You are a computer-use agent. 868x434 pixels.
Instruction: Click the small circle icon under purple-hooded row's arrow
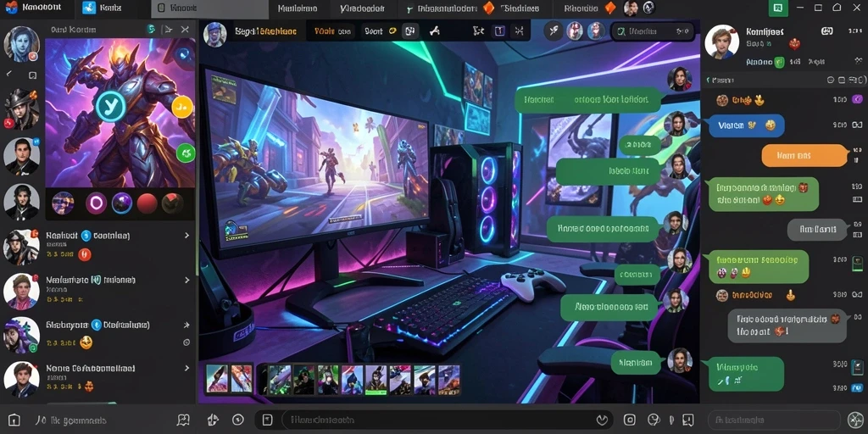tap(186, 342)
